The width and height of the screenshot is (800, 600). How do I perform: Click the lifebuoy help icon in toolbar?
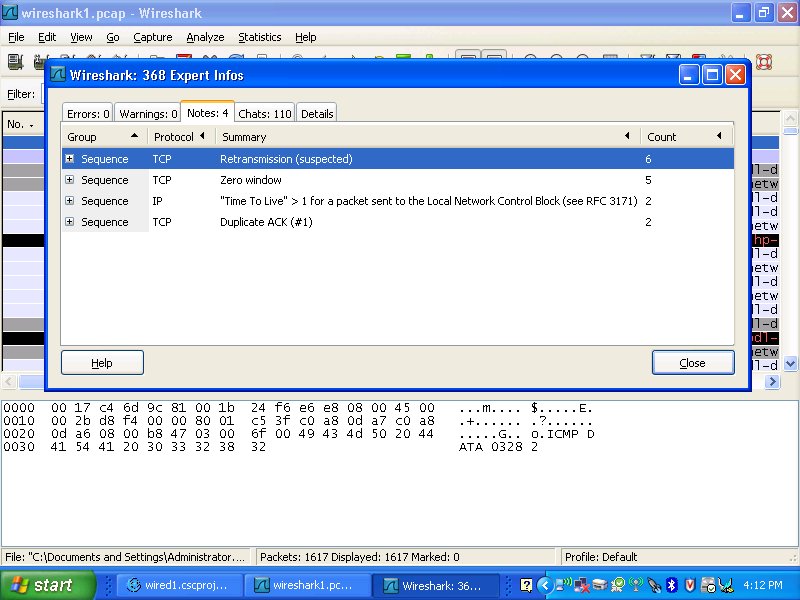(x=765, y=62)
